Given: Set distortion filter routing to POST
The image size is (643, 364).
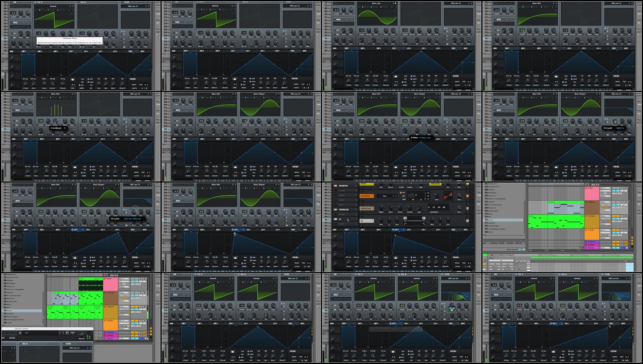Looking at the screenshot, I should 401,199.
